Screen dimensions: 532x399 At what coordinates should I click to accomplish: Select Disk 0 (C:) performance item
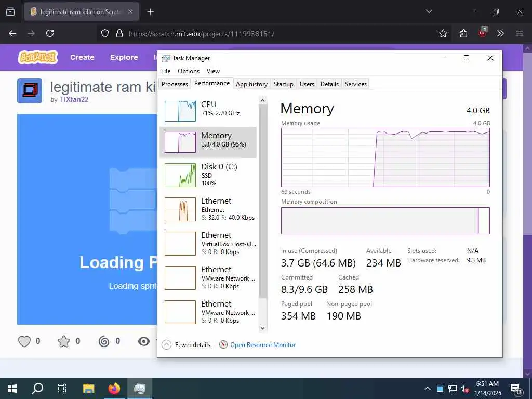[208, 175]
